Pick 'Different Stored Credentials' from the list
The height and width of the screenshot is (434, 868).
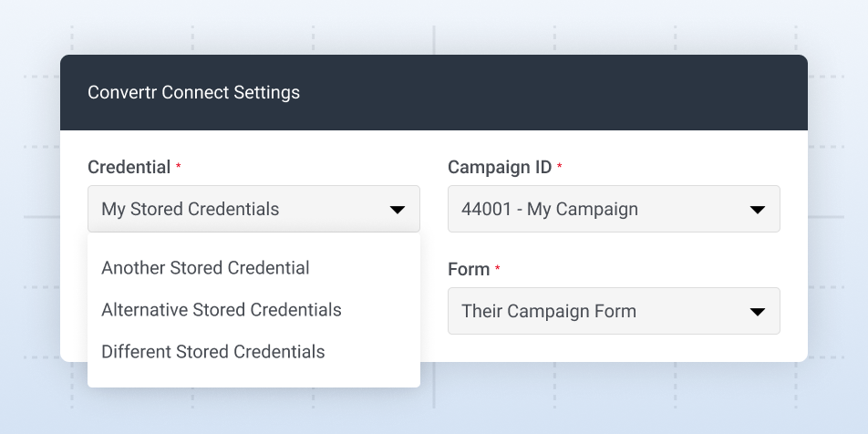pyautogui.click(x=212, y=352)
